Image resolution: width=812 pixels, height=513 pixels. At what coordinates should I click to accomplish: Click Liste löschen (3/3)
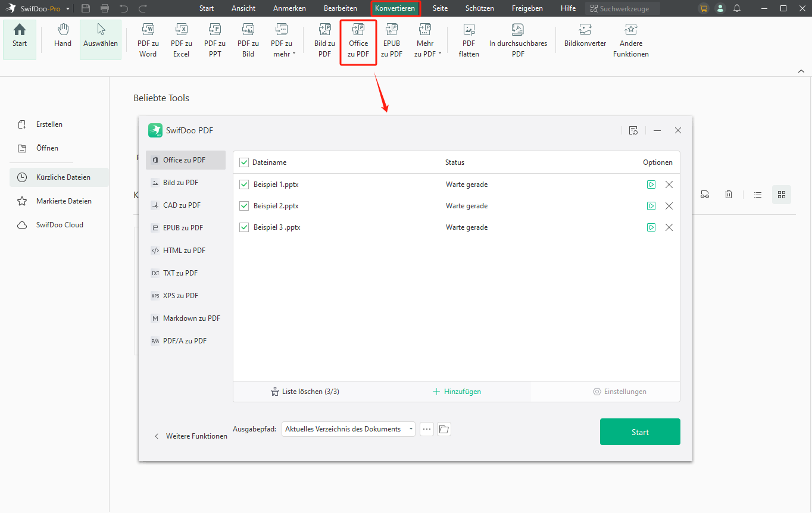pyautogui.click(x=305, y=392)
